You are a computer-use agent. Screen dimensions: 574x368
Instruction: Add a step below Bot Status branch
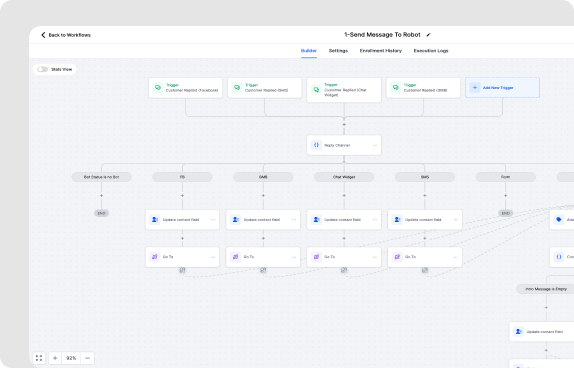click(x=101, y=196)
